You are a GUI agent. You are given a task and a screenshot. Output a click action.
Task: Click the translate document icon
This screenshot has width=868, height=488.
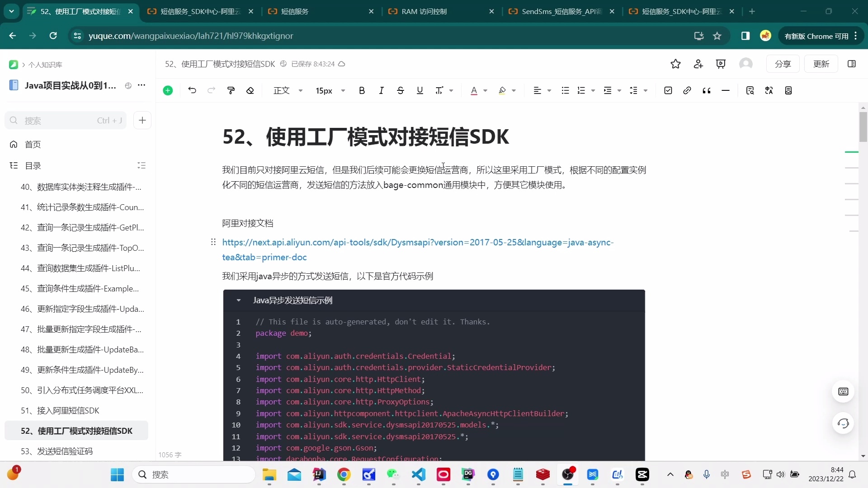click(x=769, y=90)
